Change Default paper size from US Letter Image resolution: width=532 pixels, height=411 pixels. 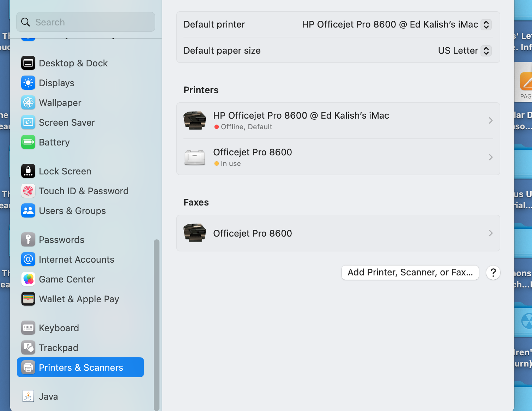pyautogui.click(x=465, y=50)
